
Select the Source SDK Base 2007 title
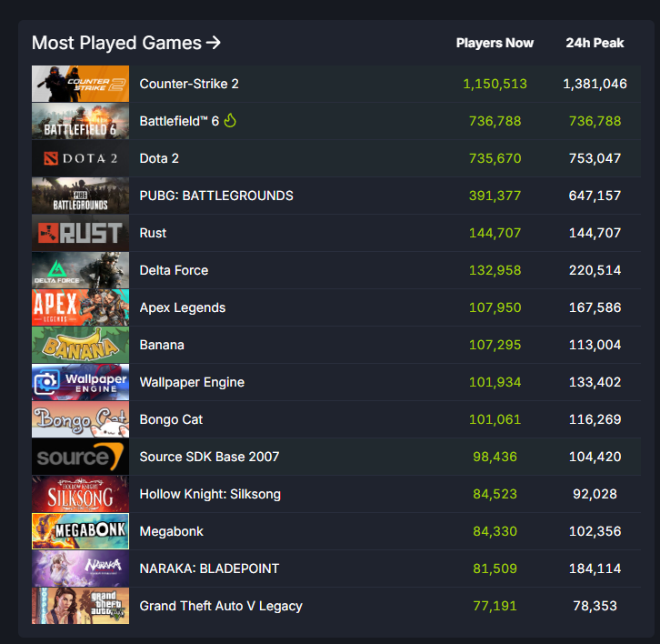209,457
